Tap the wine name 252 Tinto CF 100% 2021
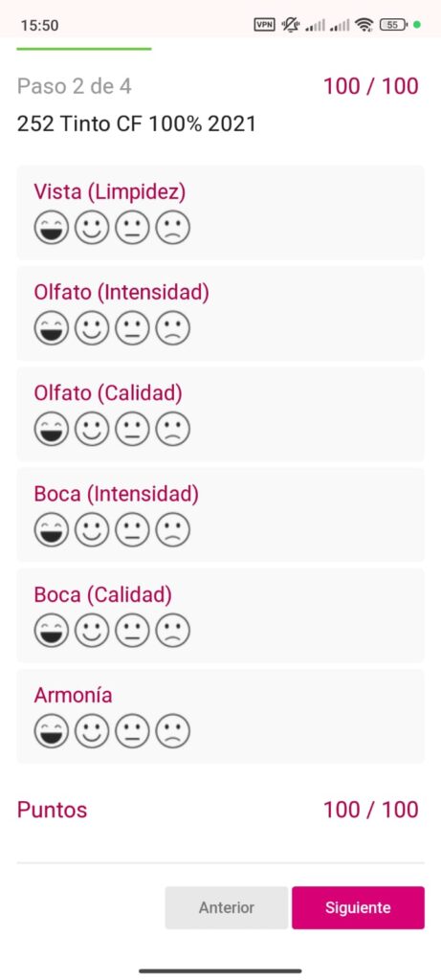The image size is (441, 980). (x=136, y=123)
